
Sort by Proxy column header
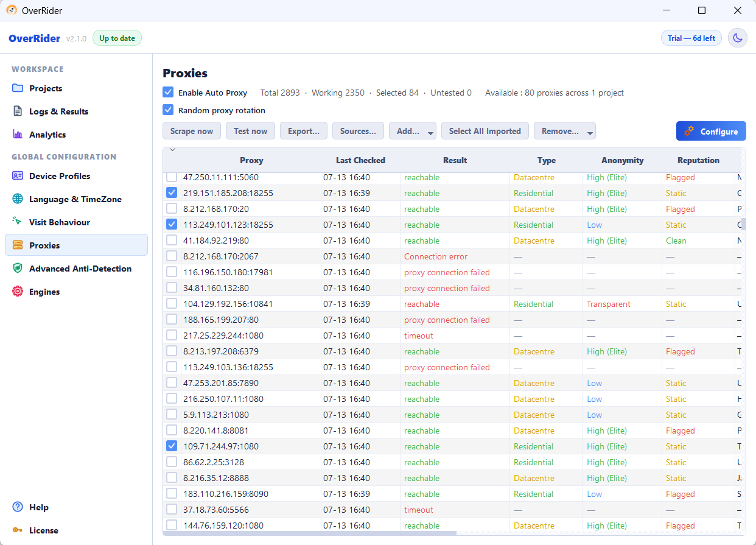251,160
